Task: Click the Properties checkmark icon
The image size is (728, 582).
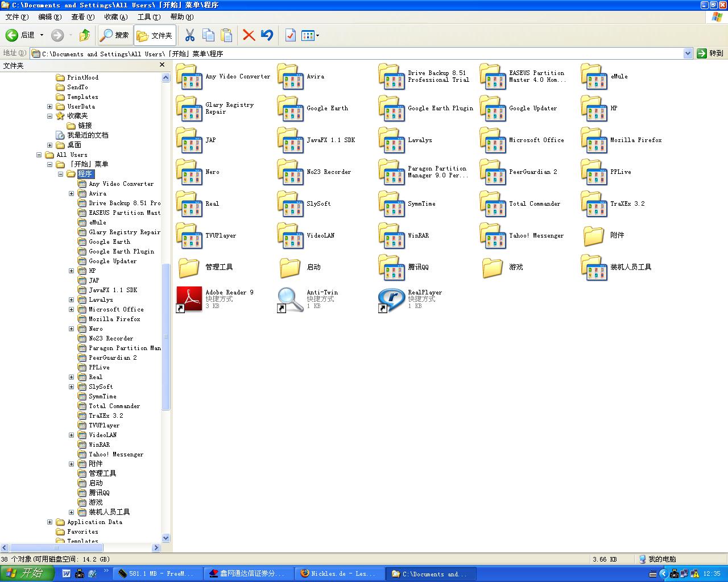Action: (x=290, y=35)
